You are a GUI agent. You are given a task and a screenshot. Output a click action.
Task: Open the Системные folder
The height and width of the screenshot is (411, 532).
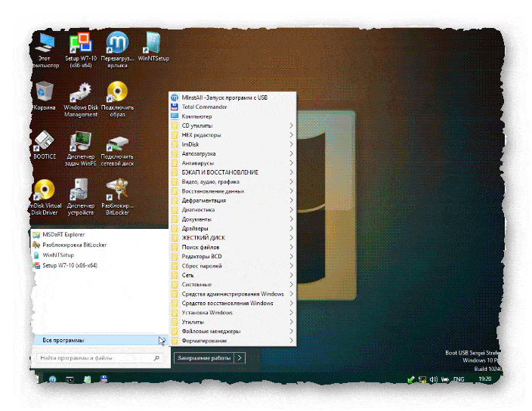point(233,285)
